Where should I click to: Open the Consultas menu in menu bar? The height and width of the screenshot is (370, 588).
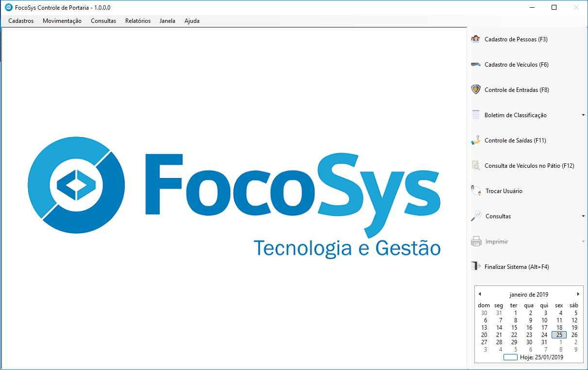click(x=103, y=21)
